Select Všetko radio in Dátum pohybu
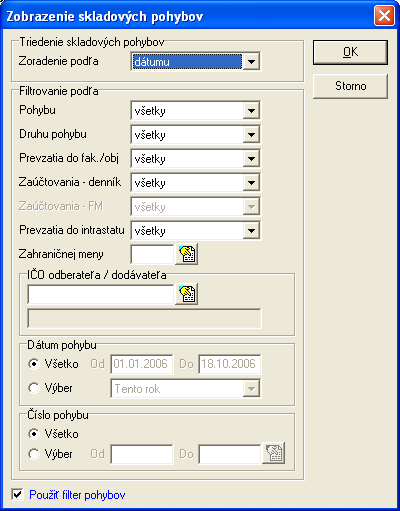The width and height of the screenshot is (400, 511). (x=34, y=364)
